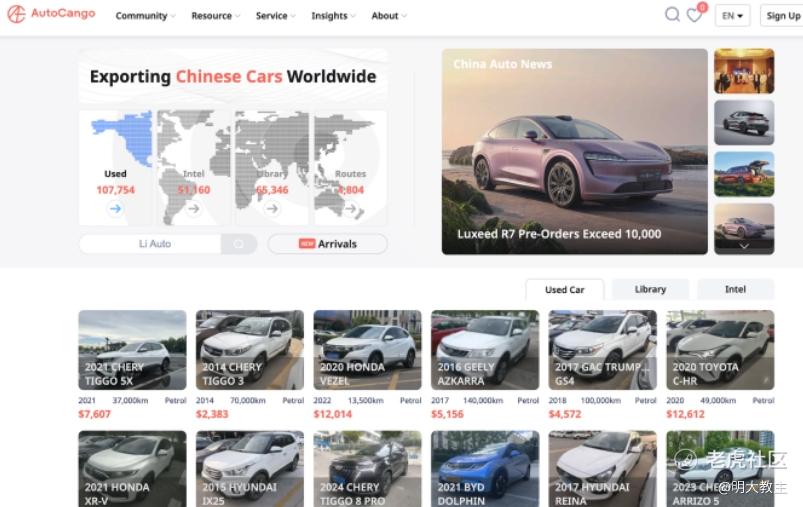
Task: Click the arrow under Used 107,754
Action: [115, 208]
